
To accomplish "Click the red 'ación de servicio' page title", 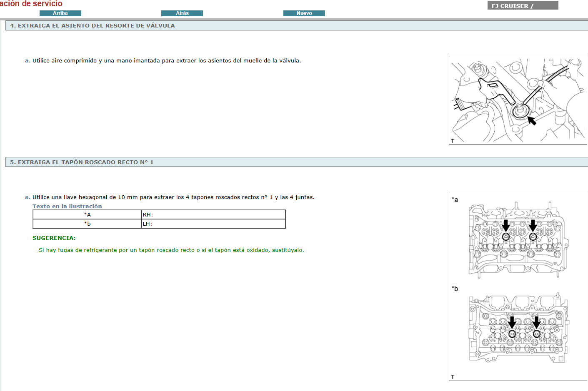I will point(31,4).
